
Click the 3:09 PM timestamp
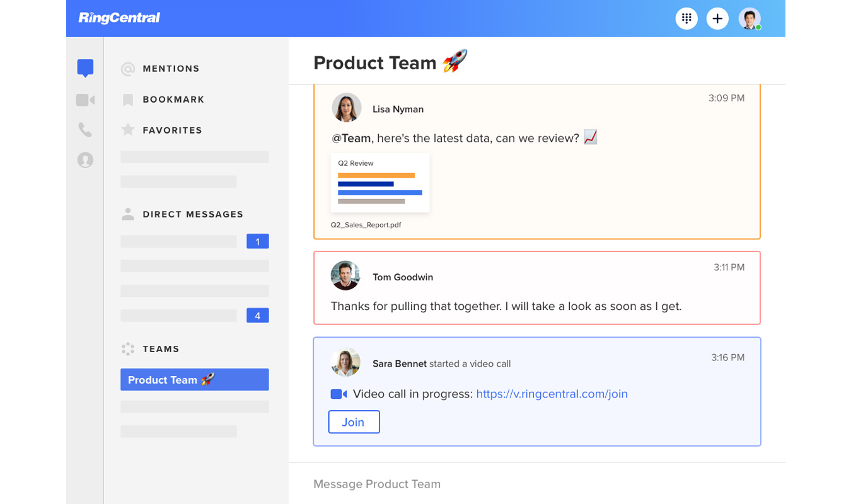(x=726, y=98)
